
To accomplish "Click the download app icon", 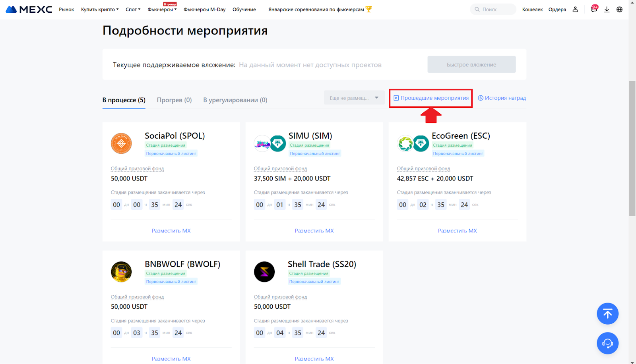I will [x=607, y=10].
